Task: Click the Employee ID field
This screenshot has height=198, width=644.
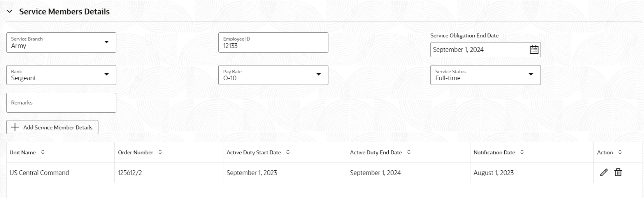Action: 273,42
